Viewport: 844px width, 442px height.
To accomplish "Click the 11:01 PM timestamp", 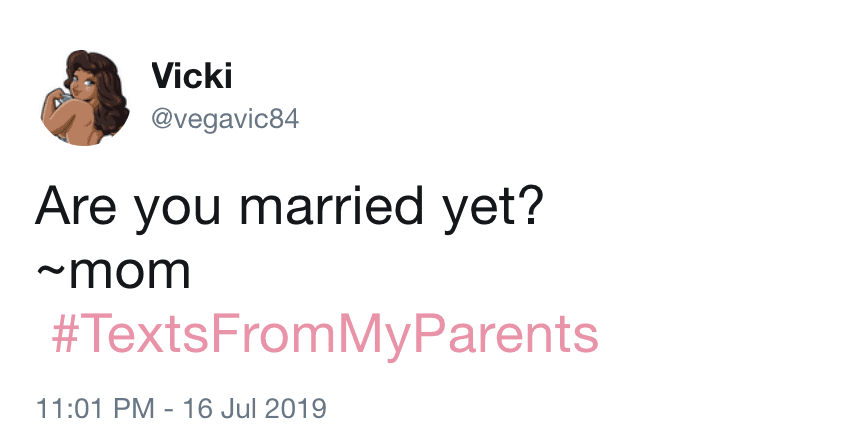I will point(93,409).
